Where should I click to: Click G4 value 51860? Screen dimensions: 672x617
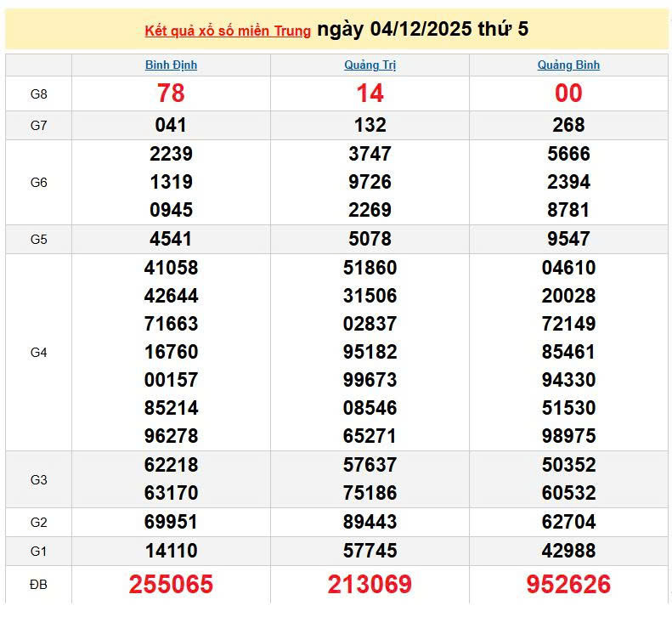[370, 268]
